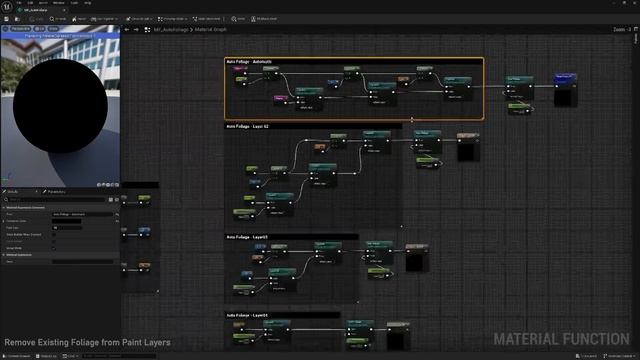Viewport: 640px width, 360px height.
Task: Open the Help menu
Action: pos(87,3)
